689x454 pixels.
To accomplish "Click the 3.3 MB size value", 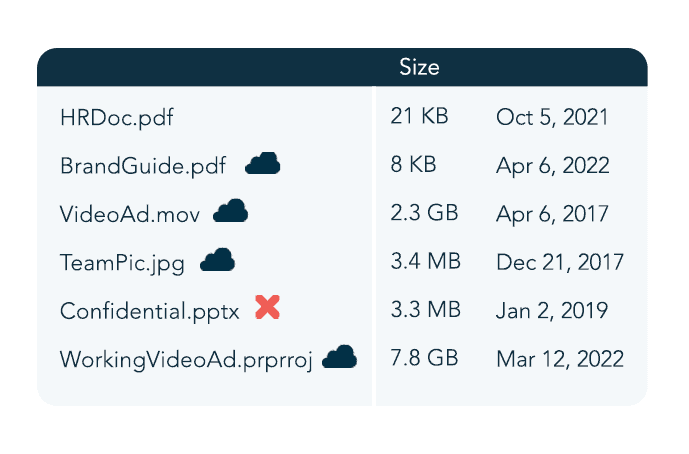I will 425,310.
